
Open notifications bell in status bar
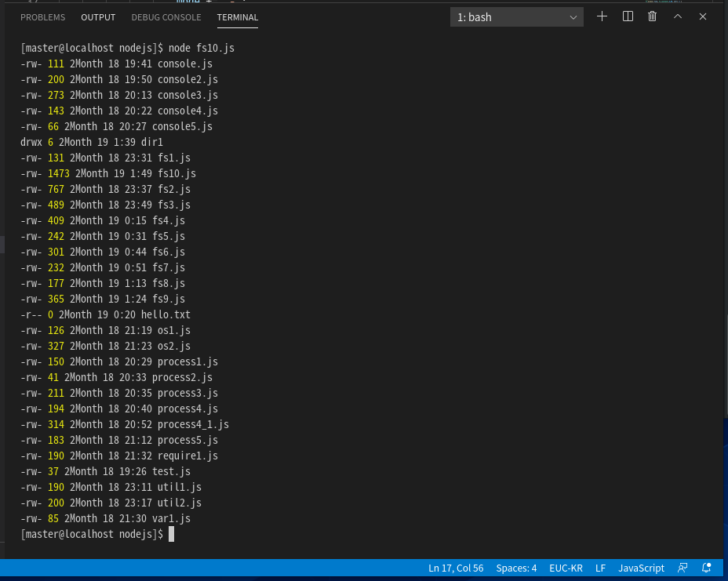point(706,568)
